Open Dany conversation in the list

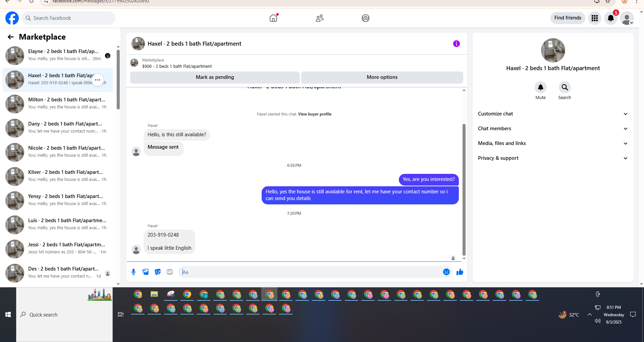pos(58,128)
